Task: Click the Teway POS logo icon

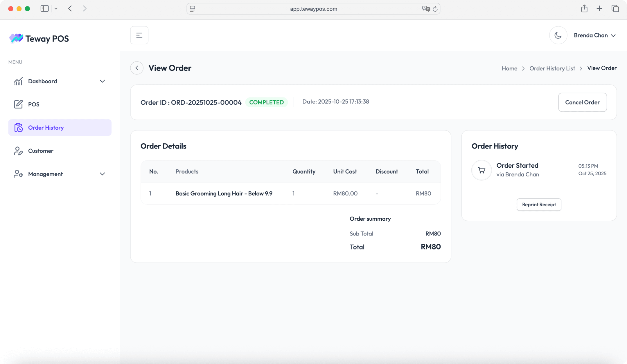Action: pyautogui.click(x=16, y=38)
